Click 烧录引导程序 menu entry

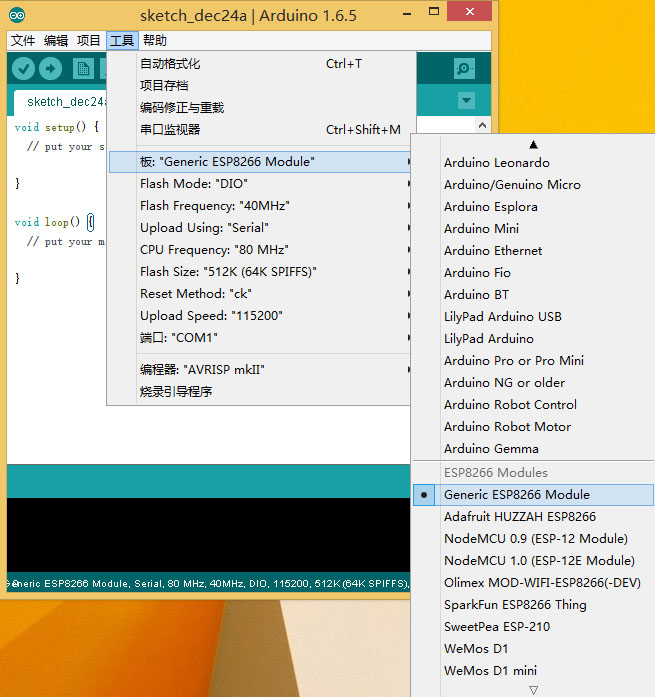point(260,392)
